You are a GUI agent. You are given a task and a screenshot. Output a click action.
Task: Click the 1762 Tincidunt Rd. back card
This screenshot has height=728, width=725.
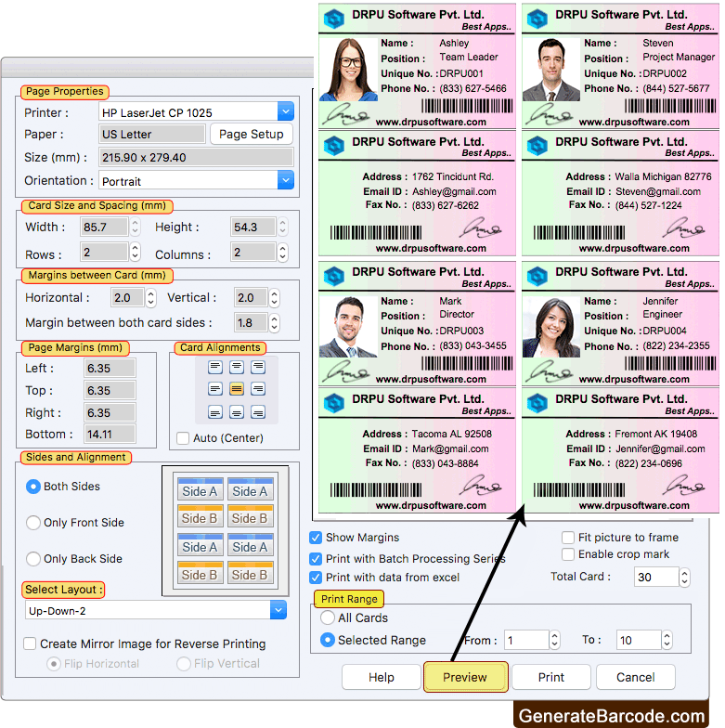click(417, 193)
